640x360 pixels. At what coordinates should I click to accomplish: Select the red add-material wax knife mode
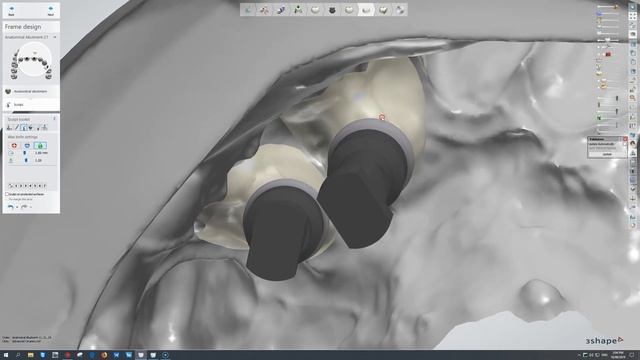[14, 145]
